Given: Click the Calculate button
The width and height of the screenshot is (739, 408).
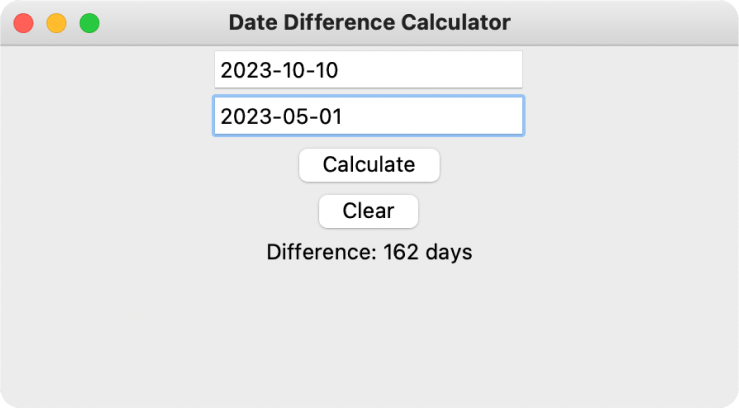Looking at the screenshot, I should click(369, 165).
